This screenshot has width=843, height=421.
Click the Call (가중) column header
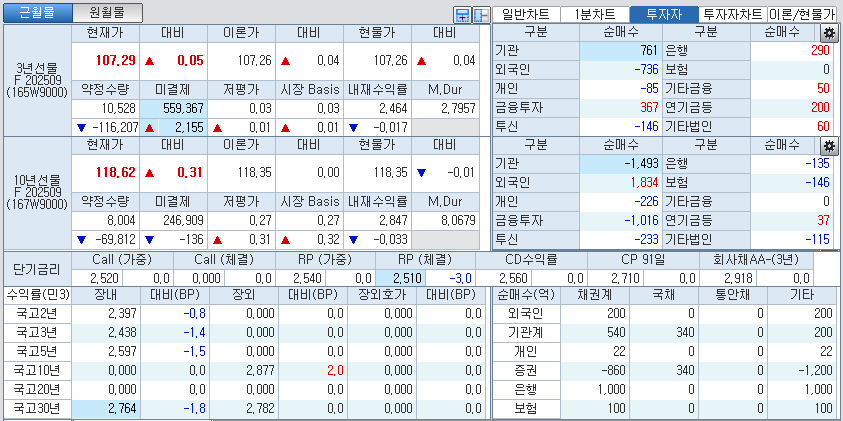[123, 260]
